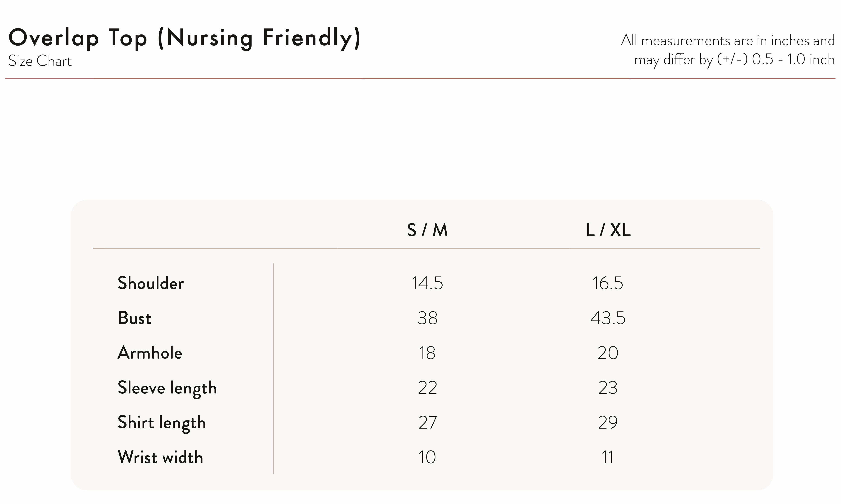Click the measurements in inches note
Viewport: 841px width, 504px height.
pyautogui.click(x=728, y=50)
